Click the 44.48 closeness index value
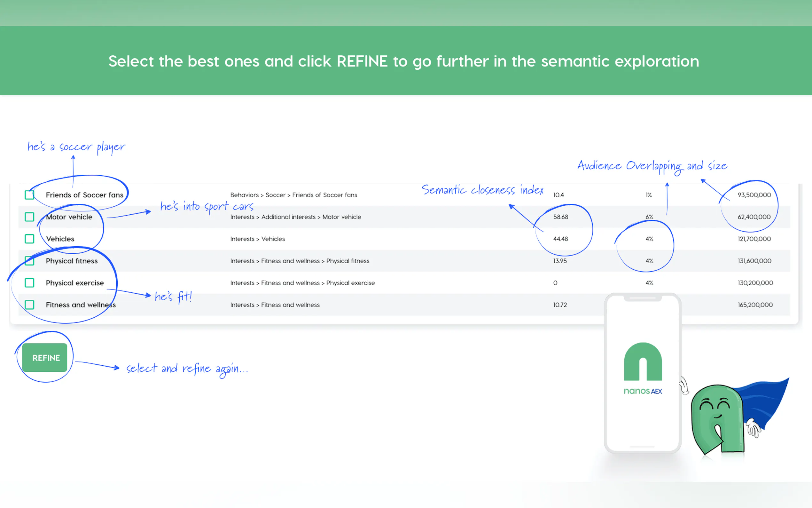812x508 pixels. (x=561, y=239)
